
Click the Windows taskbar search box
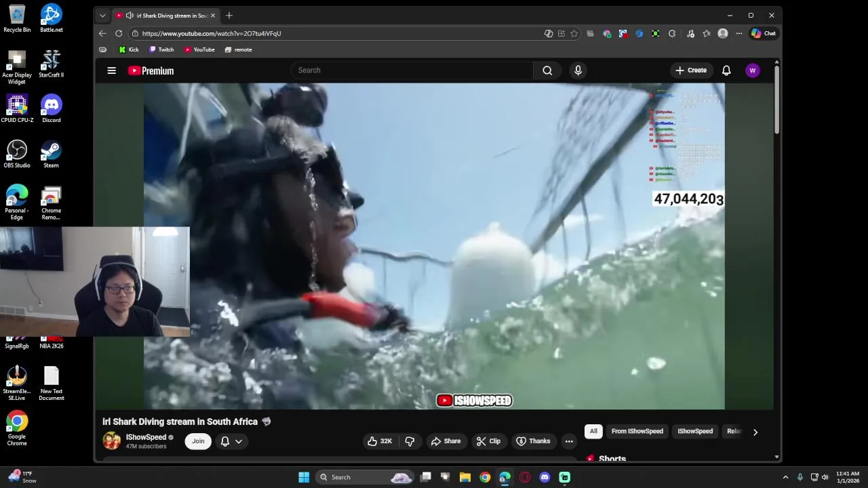(x=365, y=477)
